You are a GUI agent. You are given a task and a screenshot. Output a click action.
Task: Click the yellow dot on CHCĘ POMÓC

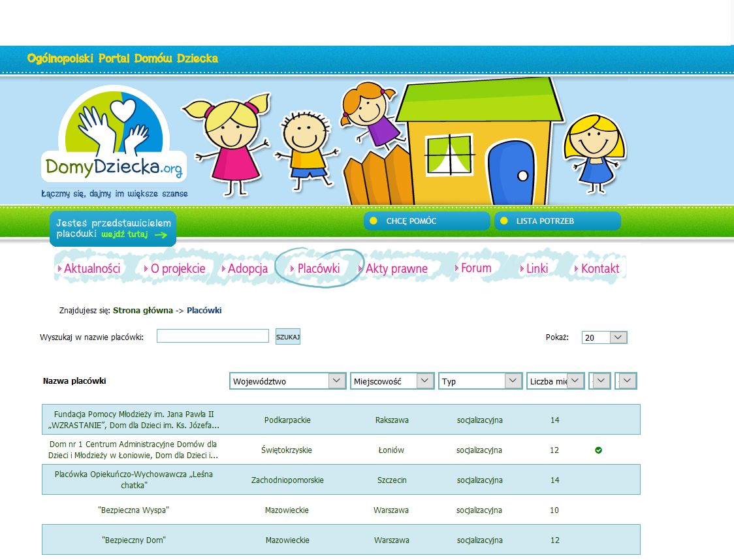[x=373, y=221]
